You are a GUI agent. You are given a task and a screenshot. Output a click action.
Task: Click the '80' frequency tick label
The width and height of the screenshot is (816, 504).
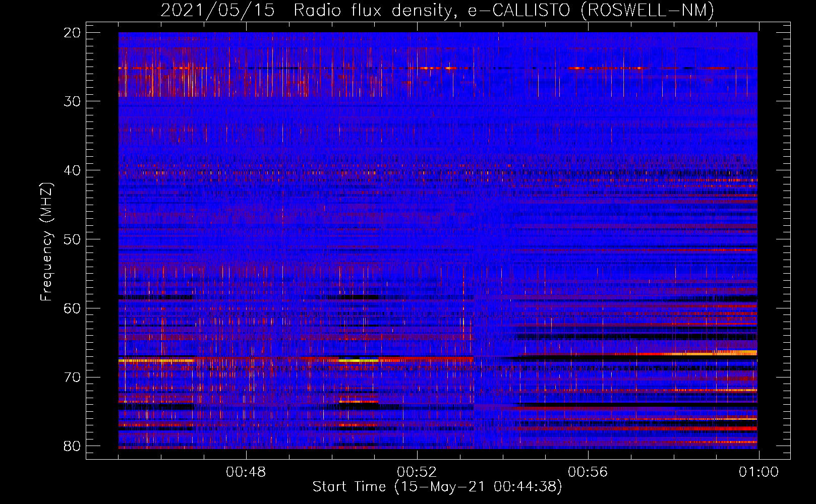pos(72,446)
